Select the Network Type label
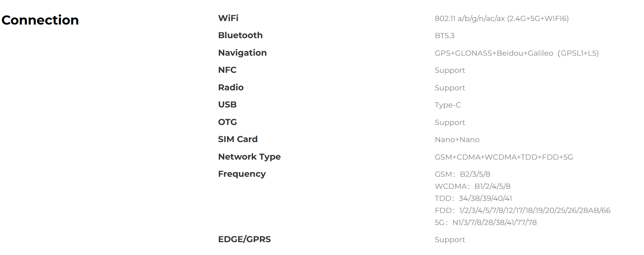644x255 pixels. 249,157
